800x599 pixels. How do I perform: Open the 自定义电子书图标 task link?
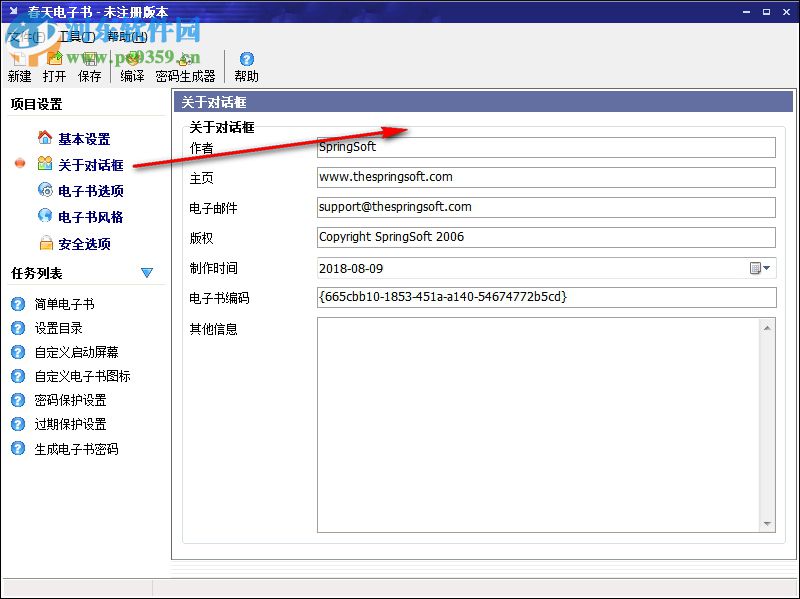pyautogui.click(x=82, y=376)
